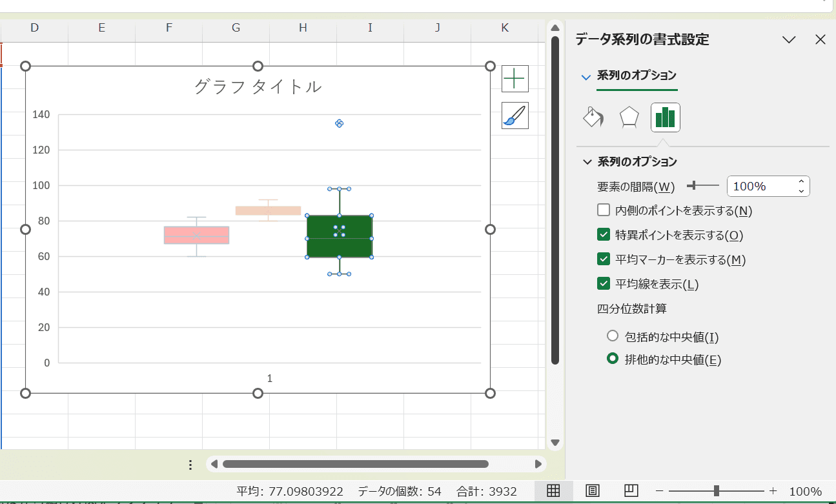This screenshot has height=504, width=836.
Task: Open the task pane options chevron menu
Action: pos(789,40)
